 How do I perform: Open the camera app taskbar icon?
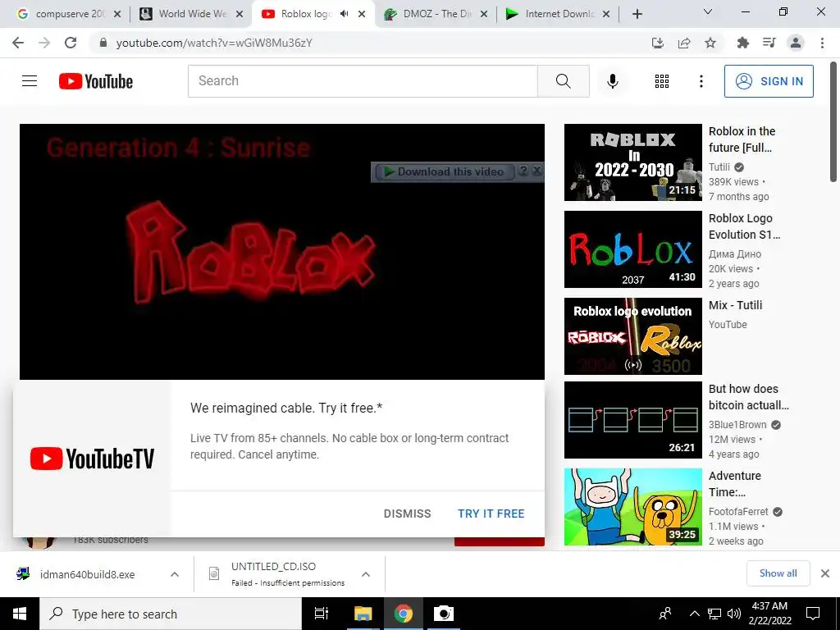point(444,614)
